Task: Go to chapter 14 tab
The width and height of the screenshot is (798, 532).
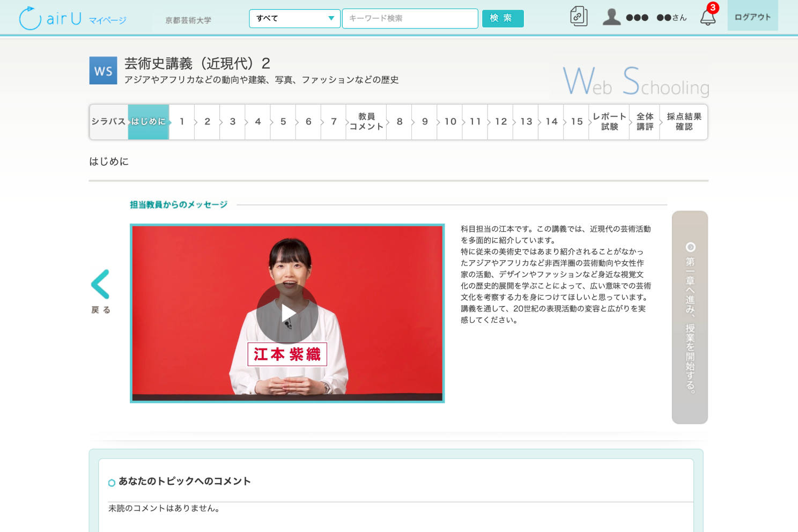Action: tap(551, 122)
